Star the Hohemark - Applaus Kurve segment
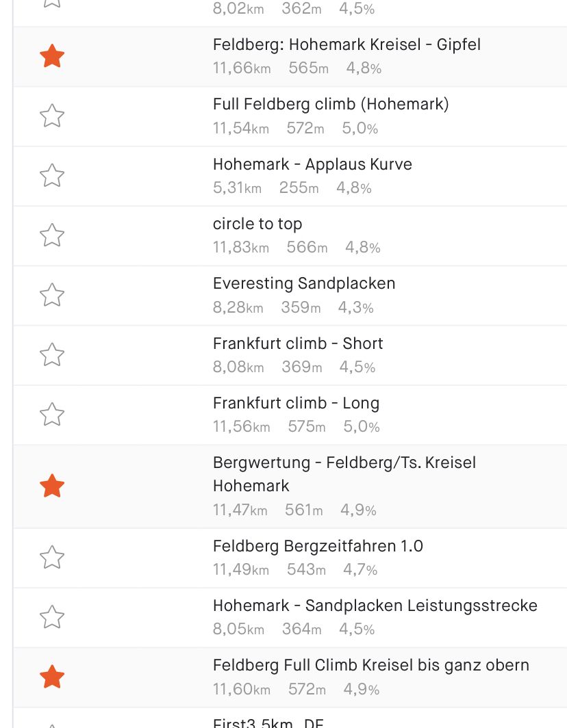This screenshot has width=567, height=728. coord(52,176)
